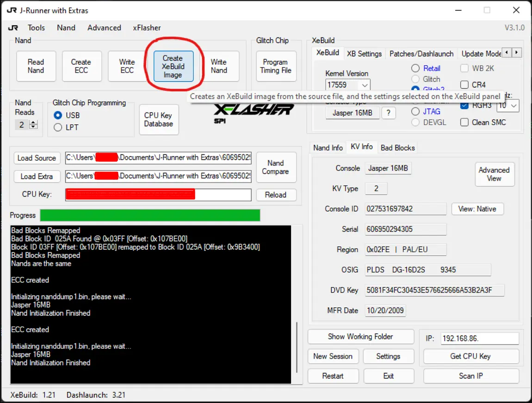
Task: Click the Serial number field
Action: click(x=406, y=229)
